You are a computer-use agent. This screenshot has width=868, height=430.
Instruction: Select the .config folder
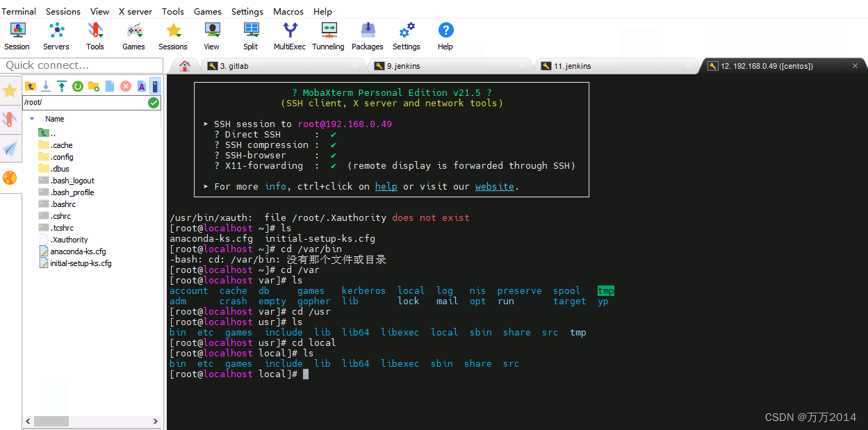click(x=56, y=157)
